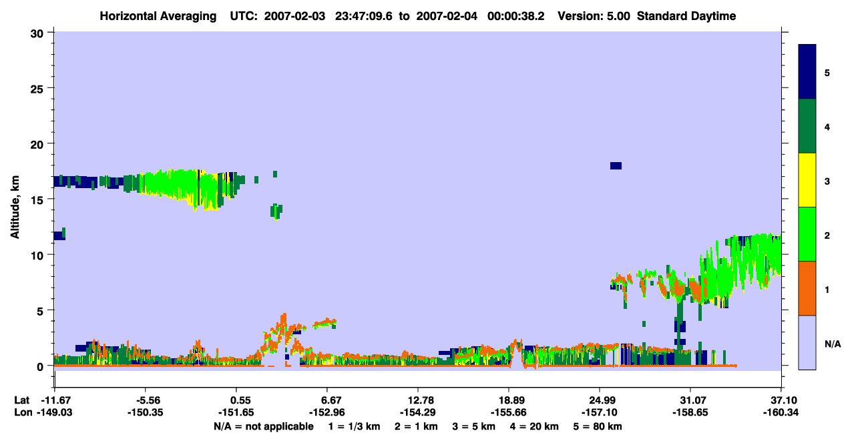This screenshot has width=868, height=445.
Task: Click the isolated dark blue block near 18 km
Action: point(616,165)
